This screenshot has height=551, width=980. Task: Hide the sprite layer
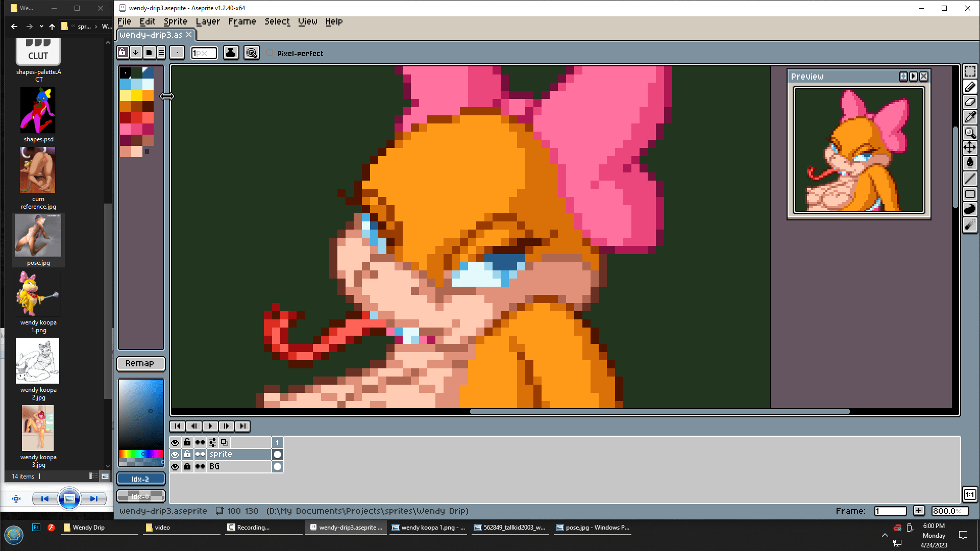(x=175, y=455)
